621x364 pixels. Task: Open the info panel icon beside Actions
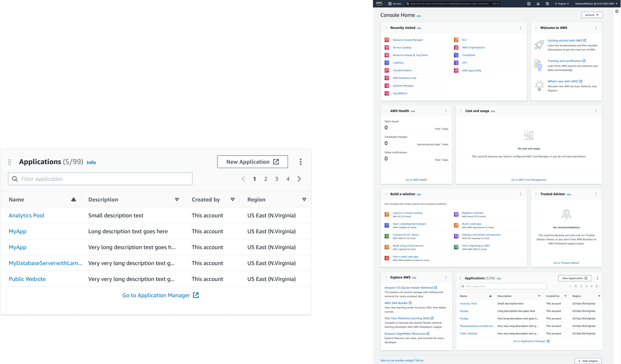click(617, 11)
